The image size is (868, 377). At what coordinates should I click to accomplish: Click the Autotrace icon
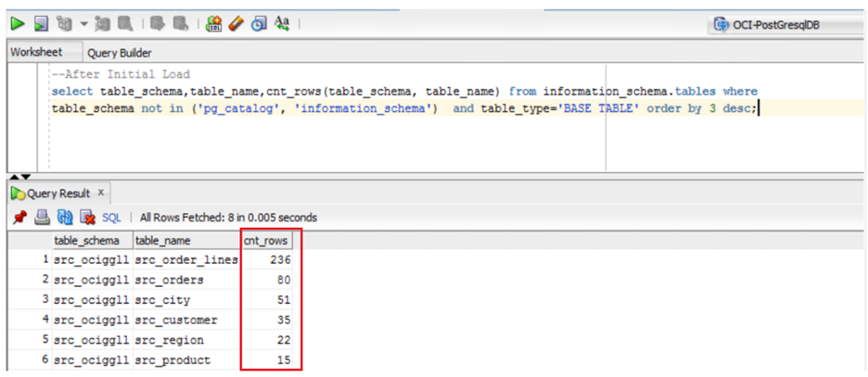tap(102, 24)
